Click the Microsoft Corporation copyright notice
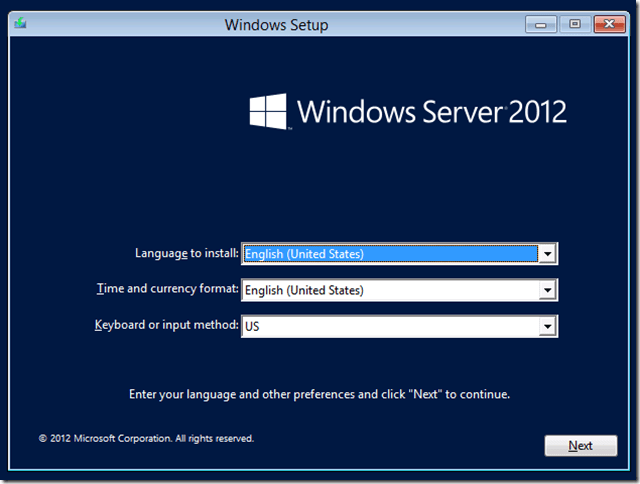This screenshot has height=484, width=640. pos(146,438)
